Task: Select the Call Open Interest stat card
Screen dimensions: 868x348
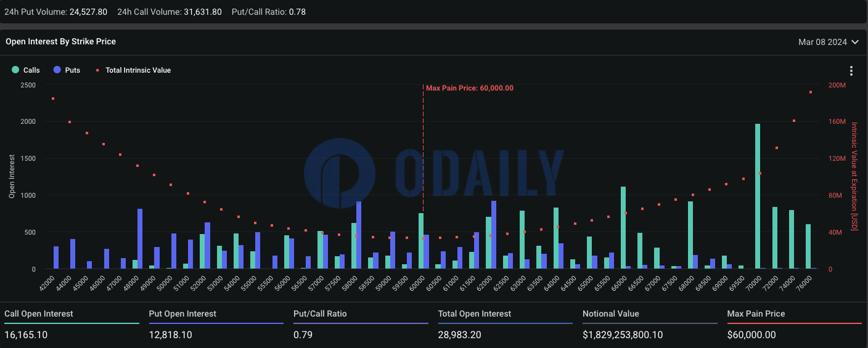Action: (72, 325)
